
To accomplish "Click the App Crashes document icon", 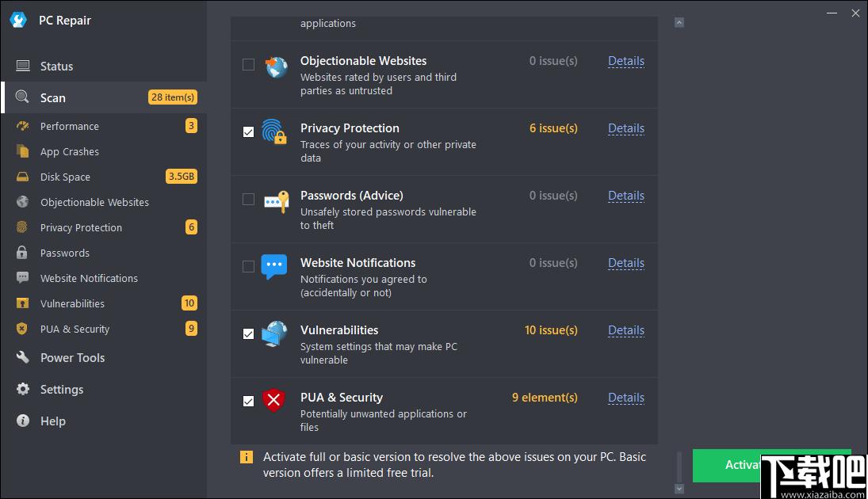I will point(23,151).
